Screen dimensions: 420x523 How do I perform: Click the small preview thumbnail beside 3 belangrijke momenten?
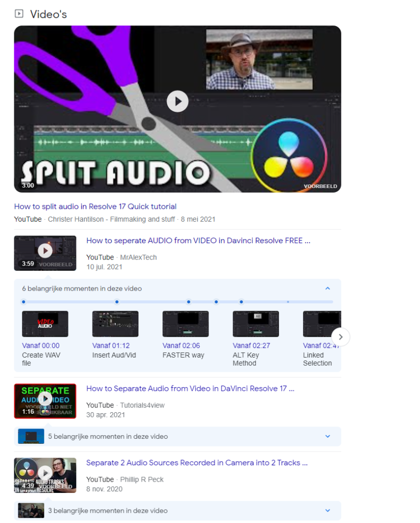point(31,510)
